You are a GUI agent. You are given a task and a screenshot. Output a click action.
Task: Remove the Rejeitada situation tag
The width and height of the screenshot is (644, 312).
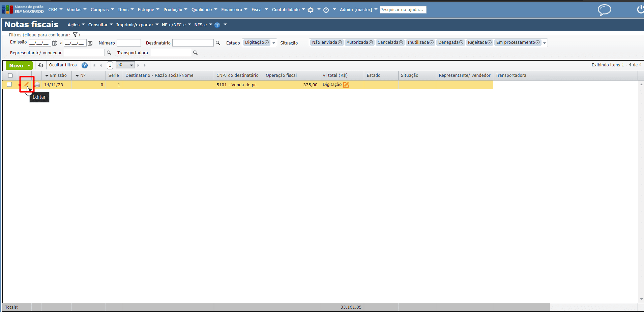[490, 42]
